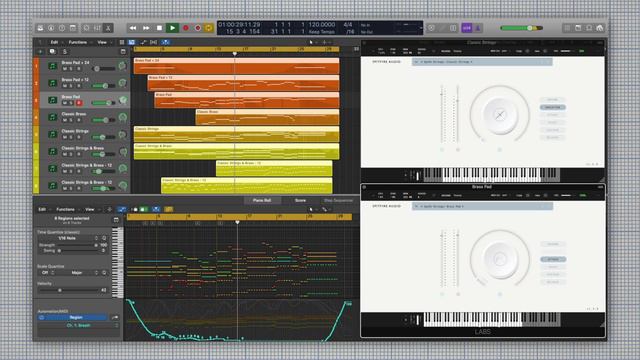Toggle Piano Roll automation button
Viewport: 640px width, 360px height.
pos(122,209)
